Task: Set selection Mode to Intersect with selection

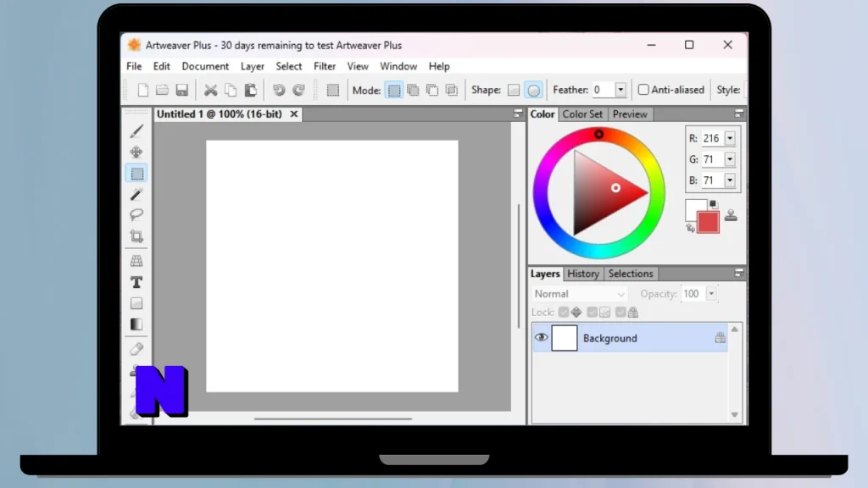Action: 452,90
